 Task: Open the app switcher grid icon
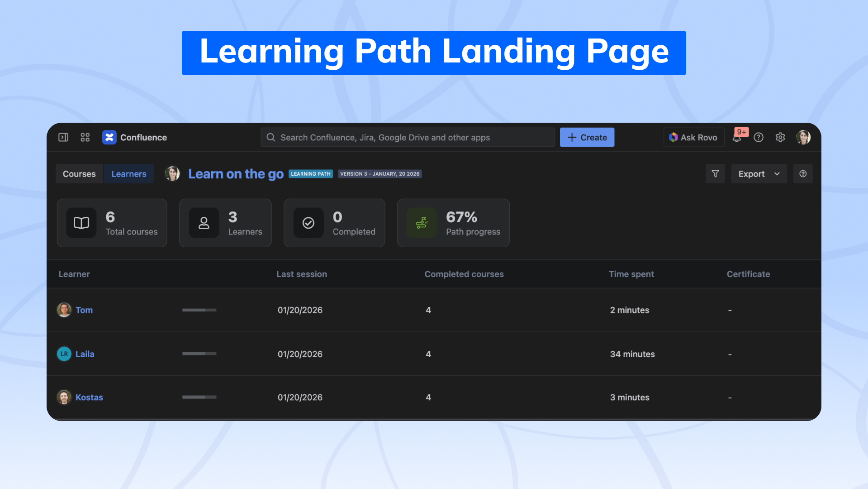point(85,137)
